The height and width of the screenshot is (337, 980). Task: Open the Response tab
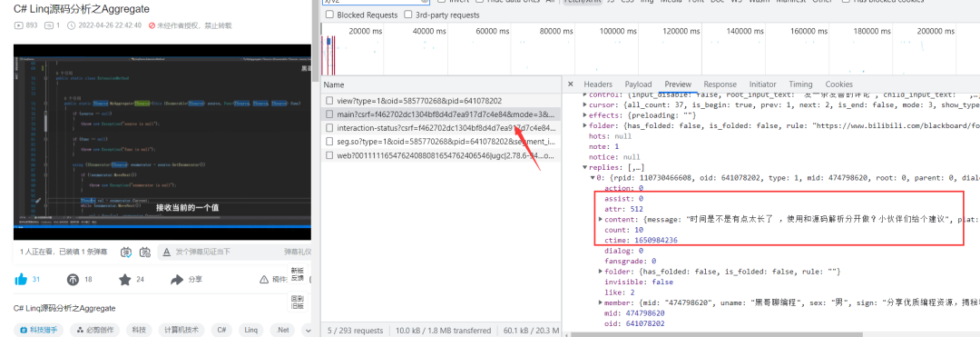coord(720,84)
